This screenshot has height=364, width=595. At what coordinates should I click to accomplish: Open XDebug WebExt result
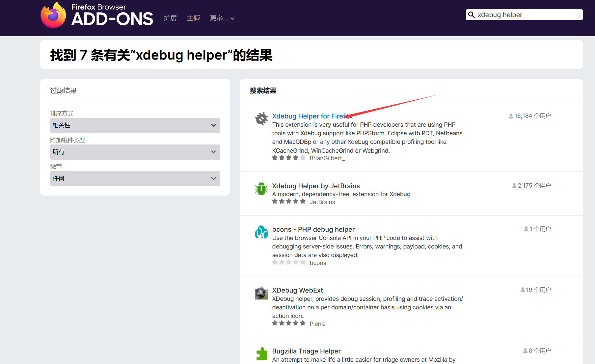tap(297, 290)
